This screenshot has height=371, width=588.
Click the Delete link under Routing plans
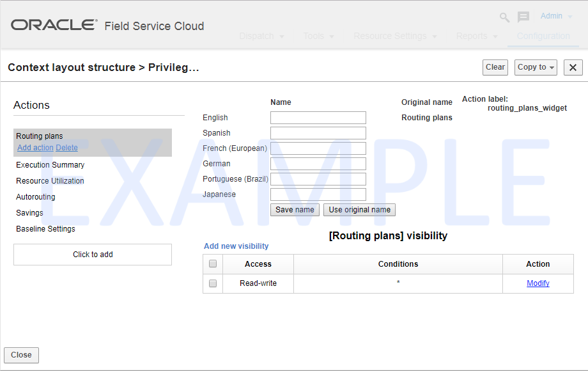tap(66, 148)
